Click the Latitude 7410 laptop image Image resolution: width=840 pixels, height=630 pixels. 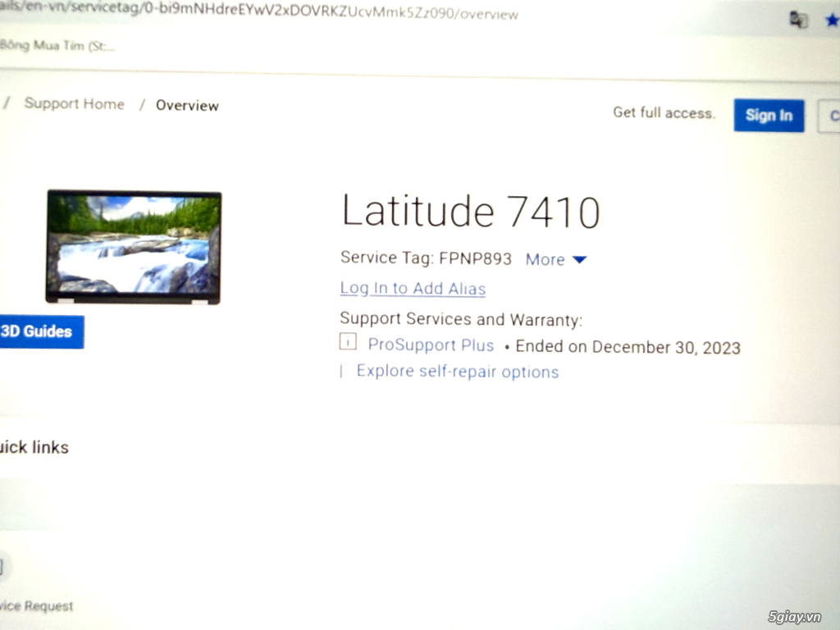[x=134, y=247]
